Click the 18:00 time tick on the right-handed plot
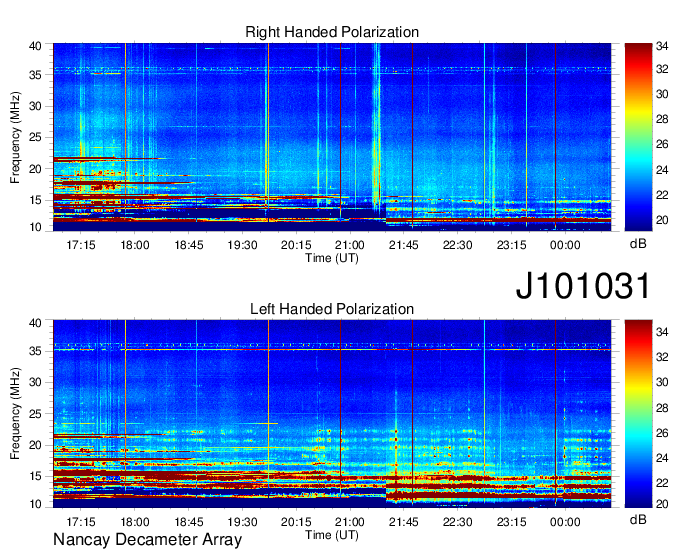 134,245
